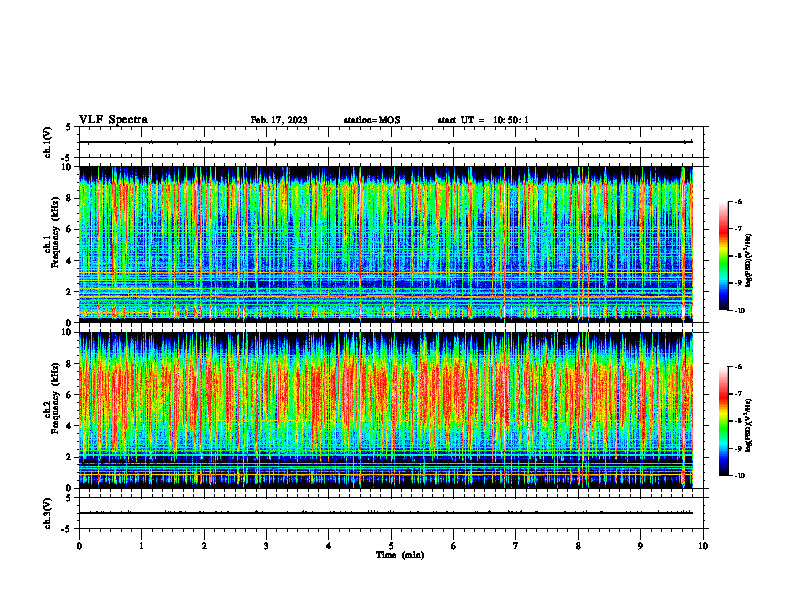This screenshot has width=792, height=612.
Task: Click inside the ch.1 spectrogram panel
Action: (386, 244)
